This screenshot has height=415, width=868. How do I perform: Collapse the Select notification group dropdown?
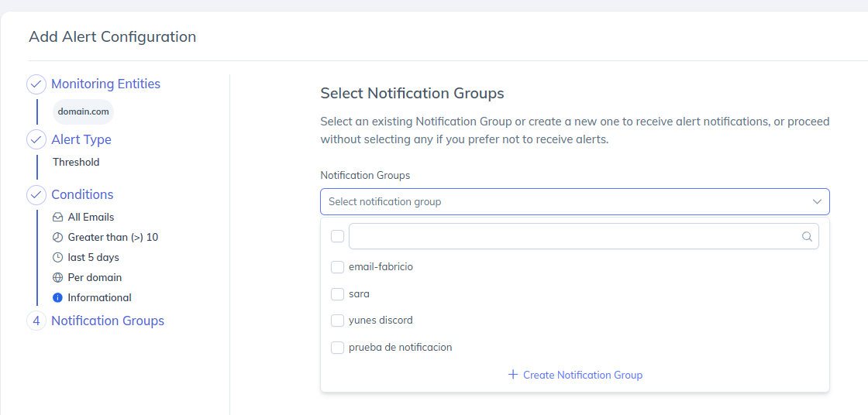coord(817,202)
